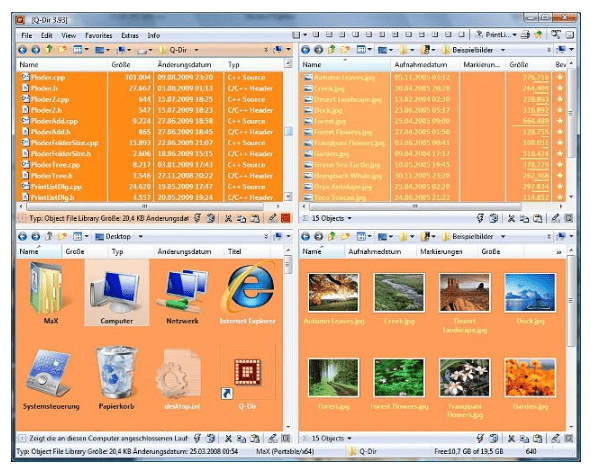Click globe icon in upper Beispielbilder statusbar
This screenshot has width=591, height=472.
[x=494, y=218]
